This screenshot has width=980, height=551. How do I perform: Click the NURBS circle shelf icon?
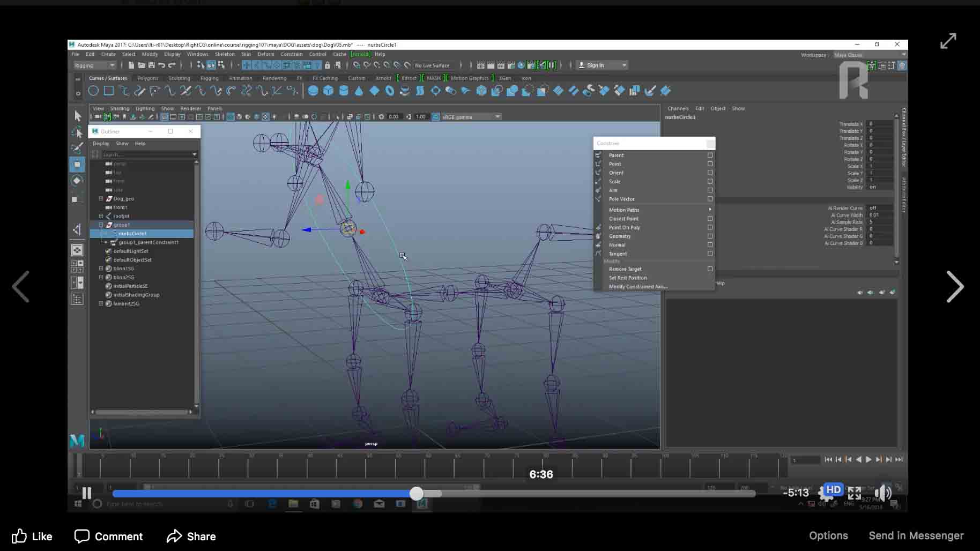[x=93, y=91]
